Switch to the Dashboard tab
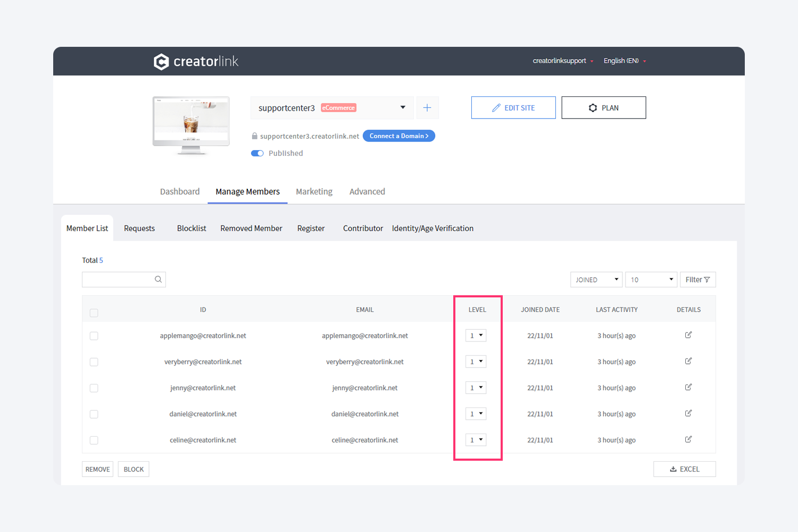The width and height of the screenshot is (798, 532). tap(180, 192)
